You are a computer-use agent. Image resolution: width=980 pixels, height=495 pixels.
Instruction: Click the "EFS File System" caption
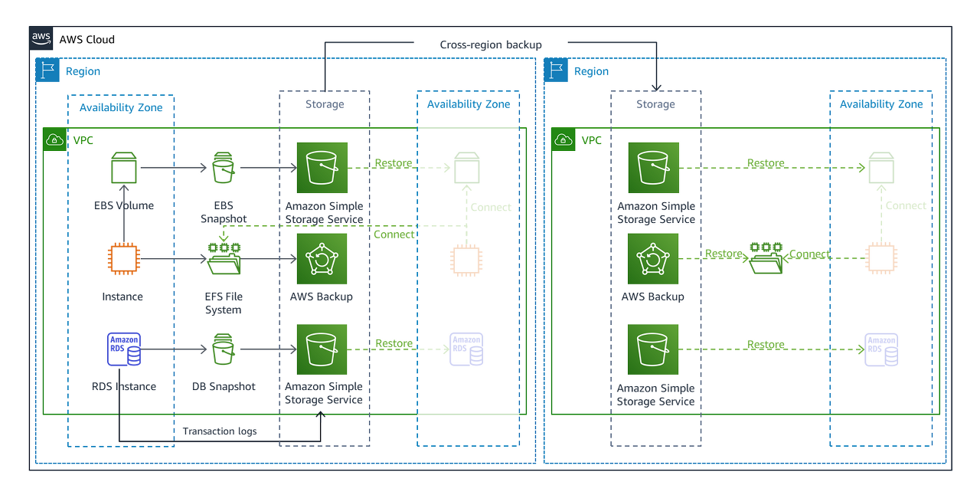pos(224,303)
